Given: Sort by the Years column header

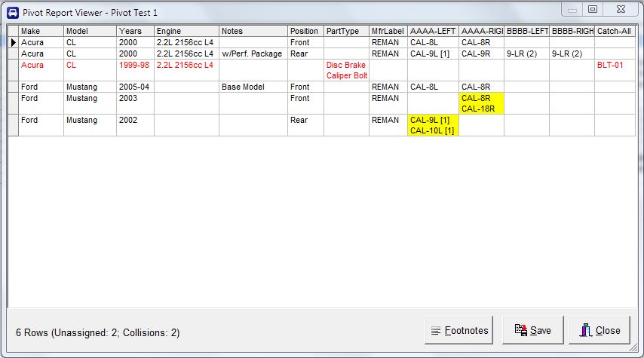Looking at the screenshot, I should point(134,31).
